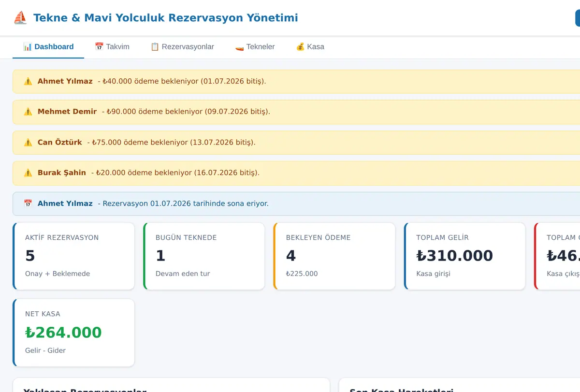Click the money bag icon on the Kasa tab
The height and width of the screenshot is (392, 580).
pyautogui.click(x=300, y=47)
